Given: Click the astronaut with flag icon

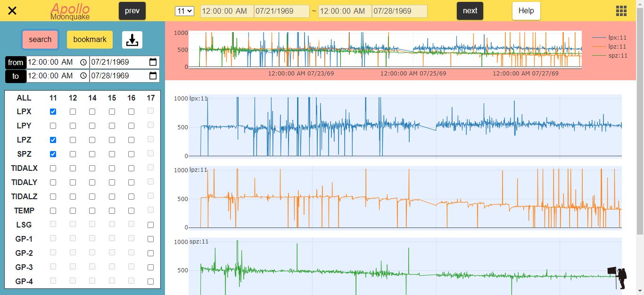Looking at the screenshot, I should point(618,278).
